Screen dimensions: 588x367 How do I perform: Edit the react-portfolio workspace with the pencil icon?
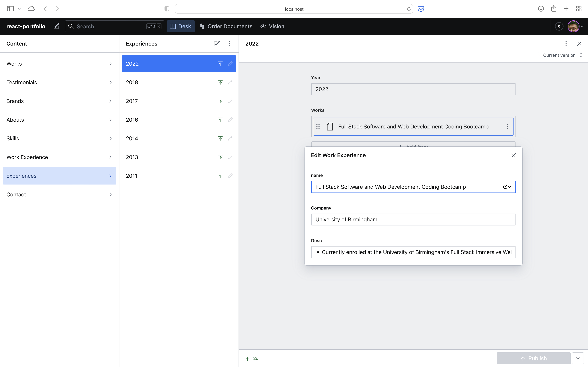(56, 26)
